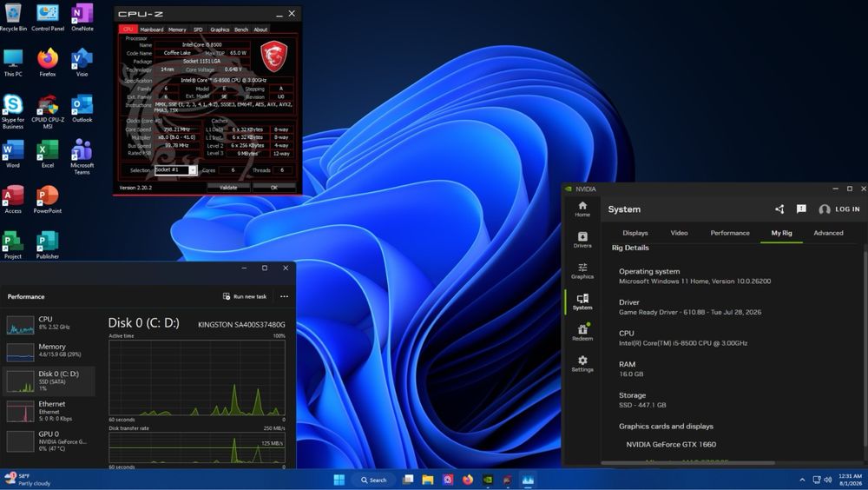Open Publisher desktop shortcut

(x=48, y=245)
